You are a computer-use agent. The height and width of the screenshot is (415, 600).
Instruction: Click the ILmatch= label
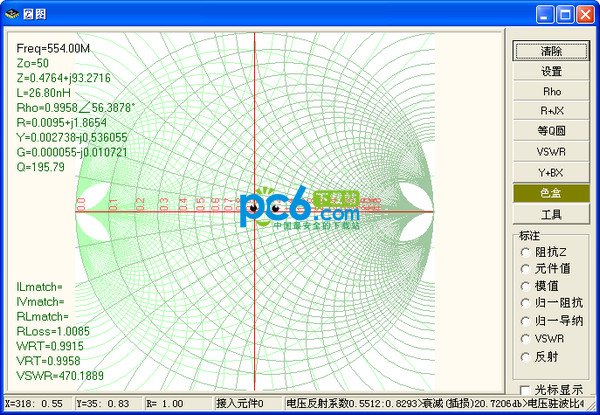pos(39,287)
